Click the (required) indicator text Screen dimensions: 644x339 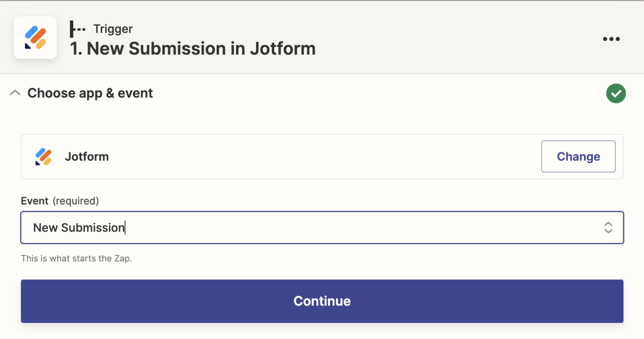[x=75, y=201]
